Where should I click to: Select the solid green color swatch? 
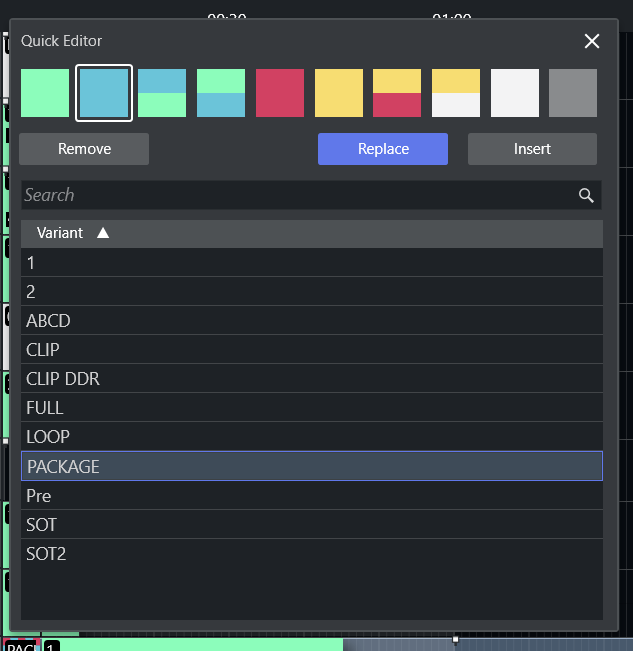click(45, 93)
